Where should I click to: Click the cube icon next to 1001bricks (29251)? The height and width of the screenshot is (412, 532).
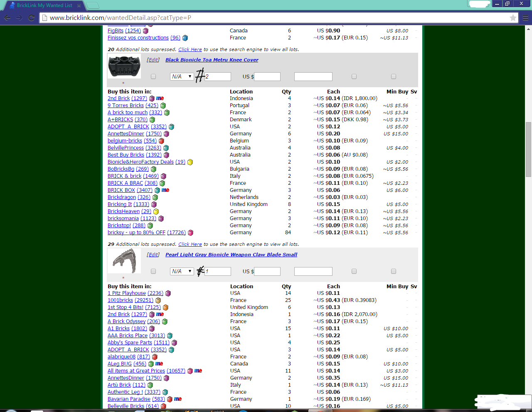(x=158, y=300)
